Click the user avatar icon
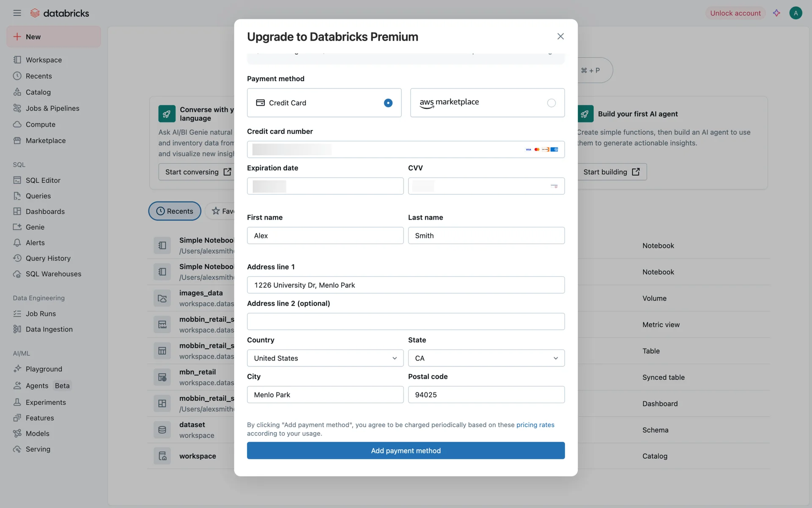Viewport: 812px width, 508px height. 796,13
